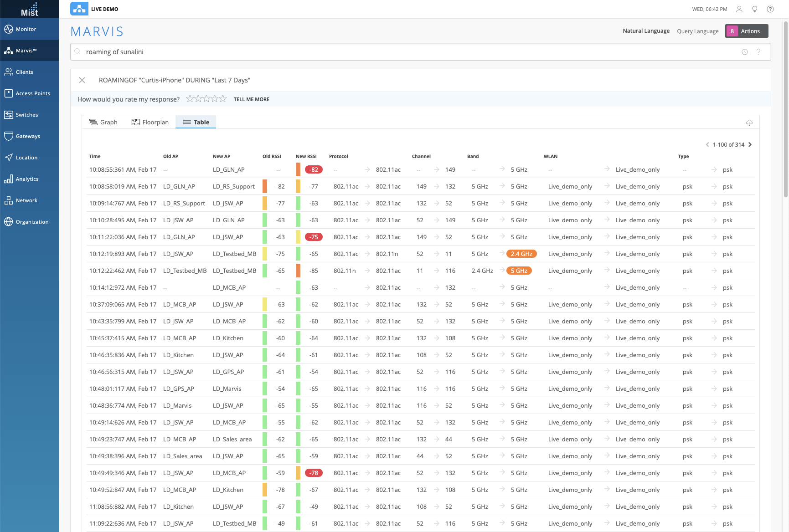Switch to Query Language mode
789x532 pixels.
(697, 31)
